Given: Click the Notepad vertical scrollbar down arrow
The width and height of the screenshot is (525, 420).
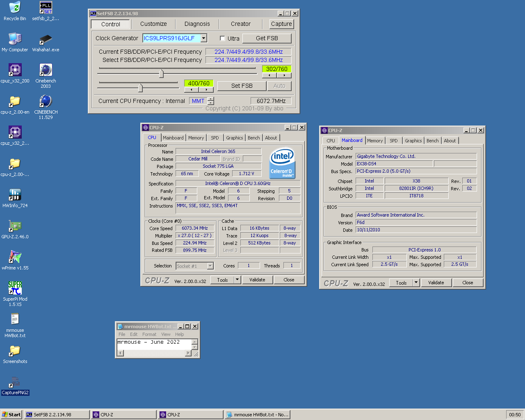Looking at the screenshot, I should tap(195, 347).
